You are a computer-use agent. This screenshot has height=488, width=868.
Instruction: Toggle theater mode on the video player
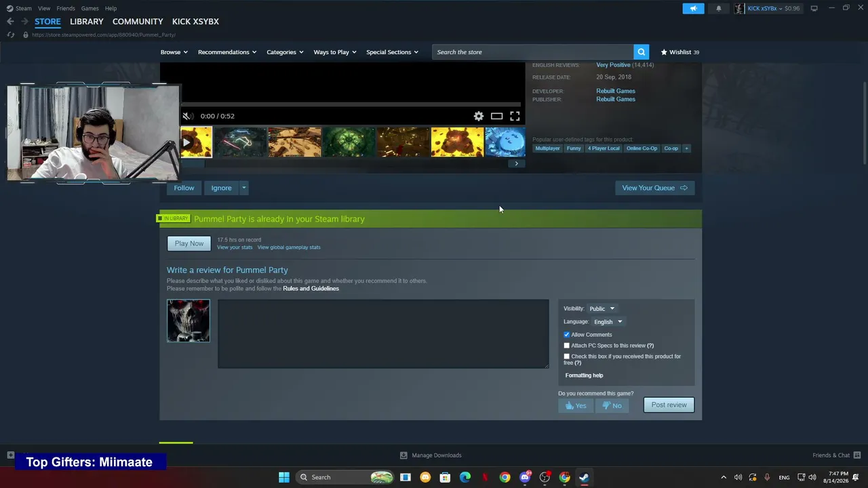(496, 116)
